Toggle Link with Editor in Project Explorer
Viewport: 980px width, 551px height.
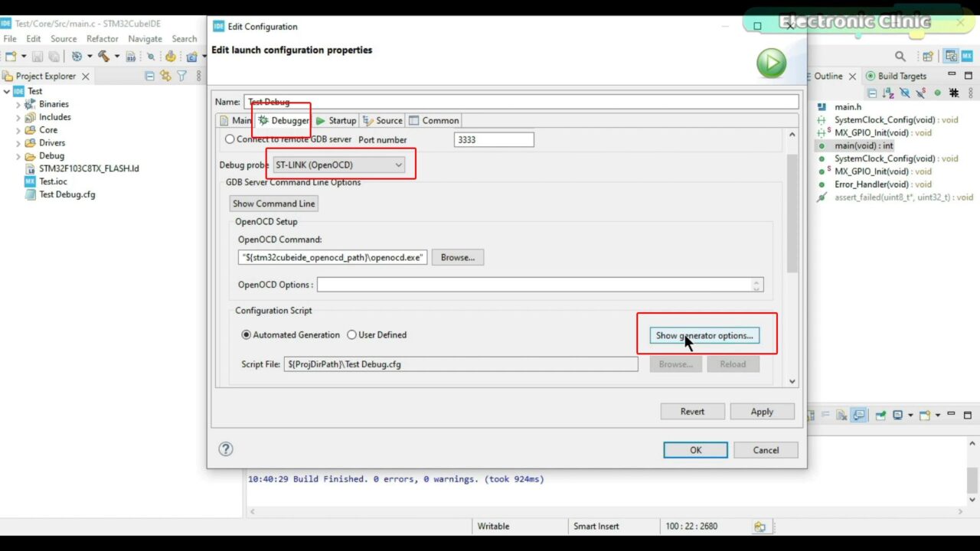(x=165, y=76)
